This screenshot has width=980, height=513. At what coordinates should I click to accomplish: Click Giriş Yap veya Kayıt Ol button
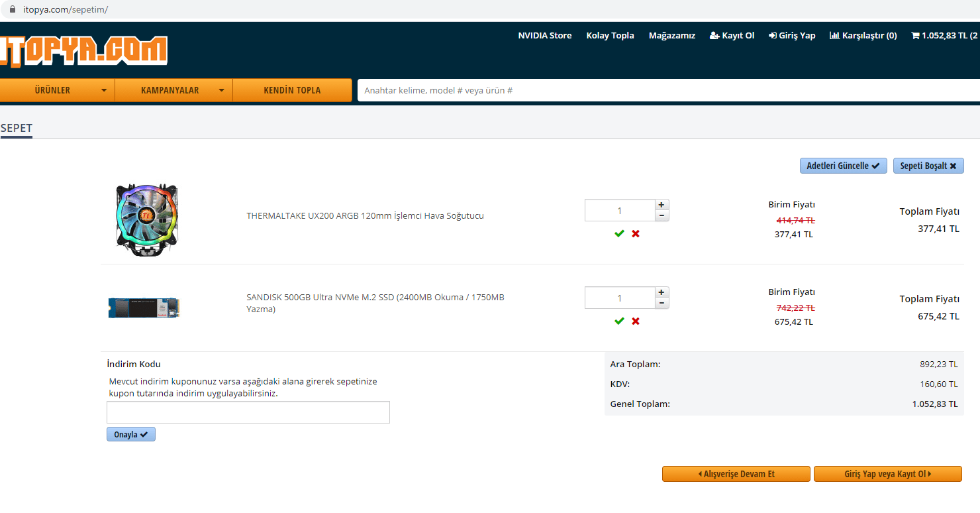(x=888, y=474)
